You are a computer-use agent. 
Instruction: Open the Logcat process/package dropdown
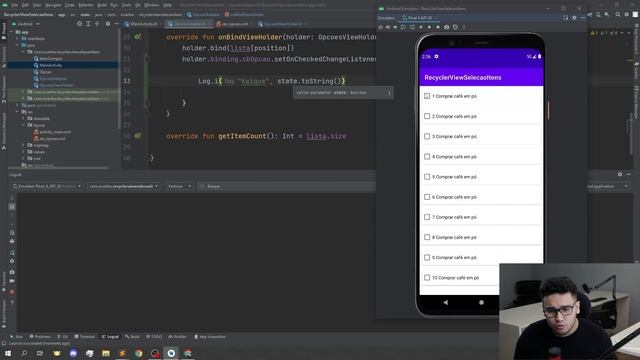[x=124, y=186]
